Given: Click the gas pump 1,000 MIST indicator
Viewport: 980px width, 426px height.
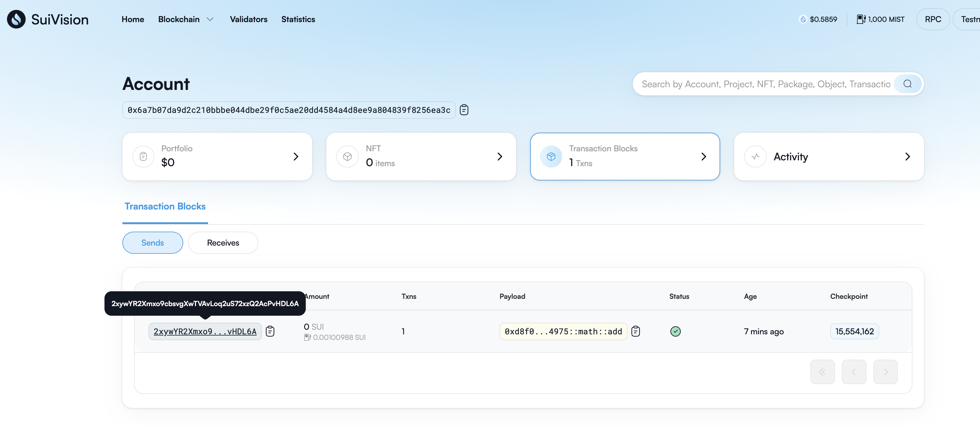Looking at the screenshot, I should coord(880,19).
